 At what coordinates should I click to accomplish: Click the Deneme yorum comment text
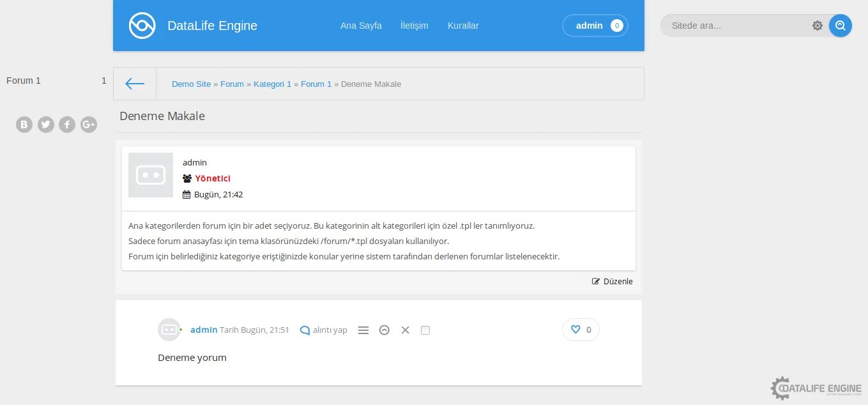192,358
